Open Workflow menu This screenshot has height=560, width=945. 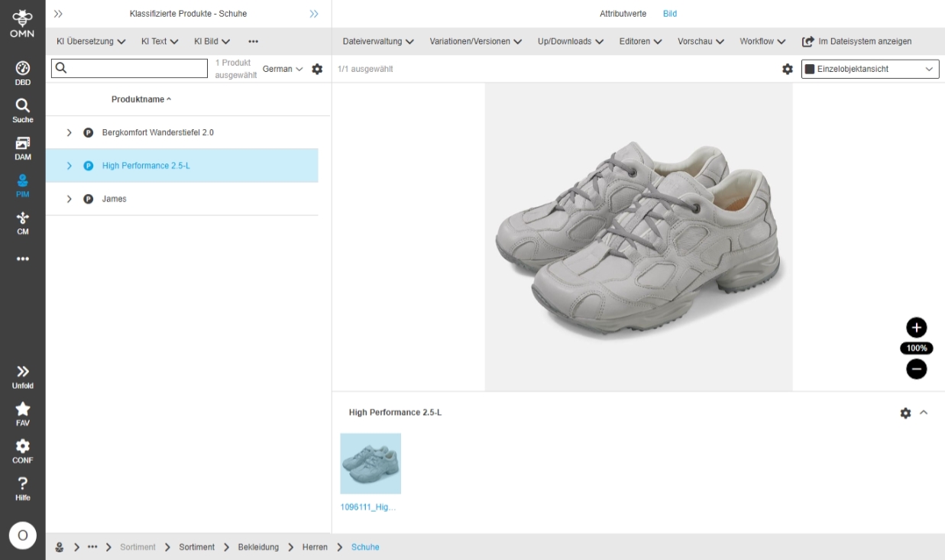pos(762,41)
